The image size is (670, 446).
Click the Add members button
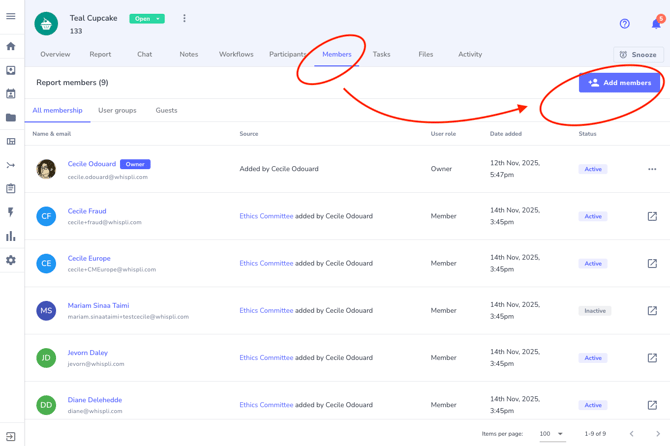coord(619,83)
